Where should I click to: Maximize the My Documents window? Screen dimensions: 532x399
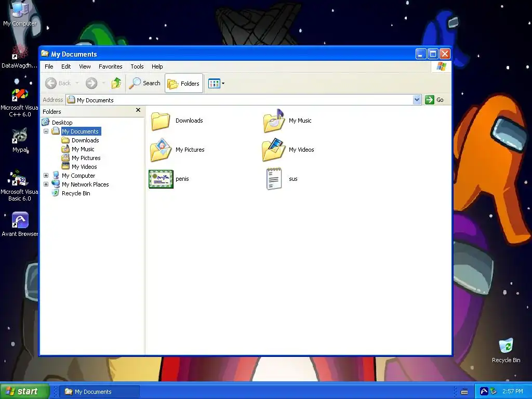[433, 54]
